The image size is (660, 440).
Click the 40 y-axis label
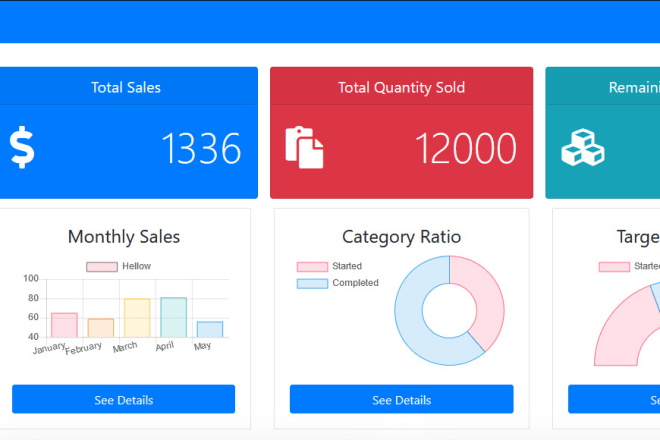pos(33,337)
